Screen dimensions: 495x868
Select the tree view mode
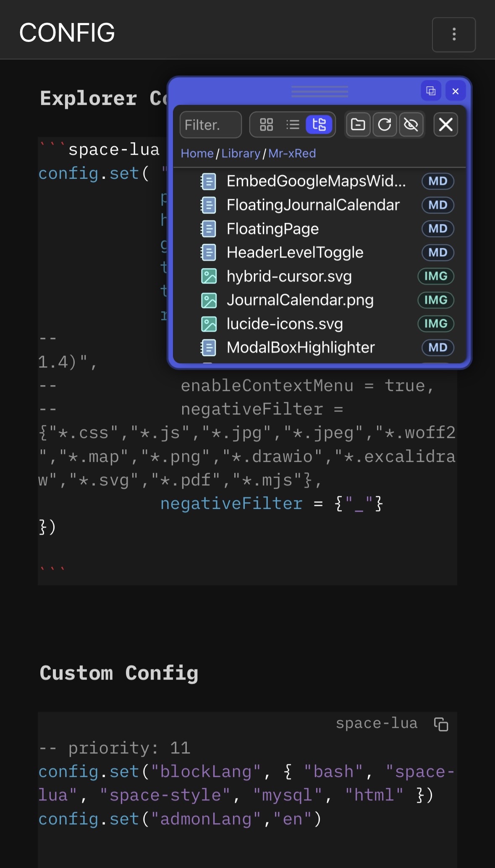(x=319, y=125)
